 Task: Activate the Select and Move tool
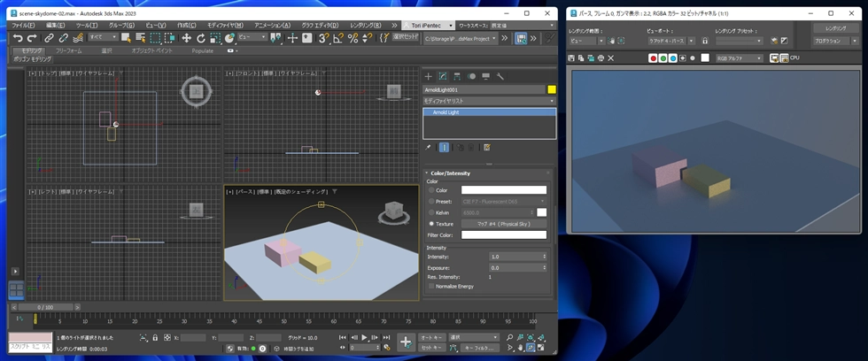(187, 38)
